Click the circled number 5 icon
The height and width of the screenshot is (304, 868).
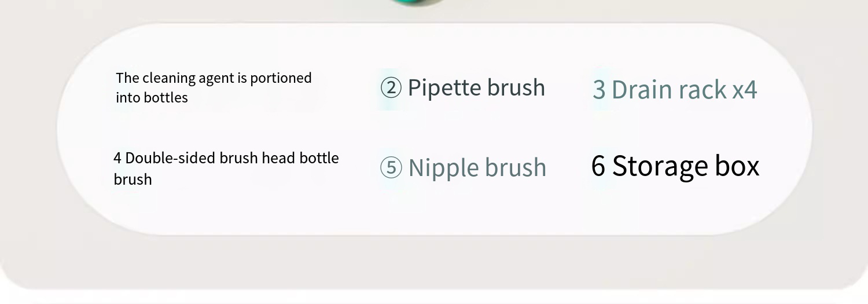[391, 168]
